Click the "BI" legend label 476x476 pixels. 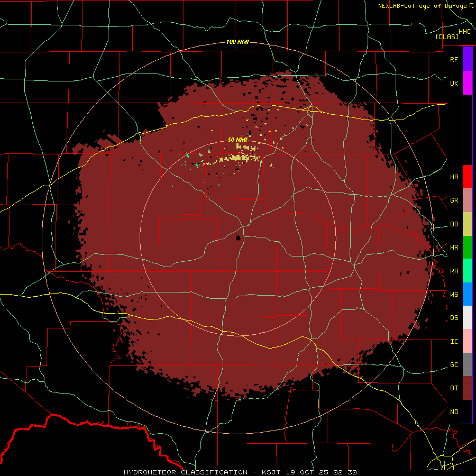pyautogui.click(x=454, y=388)
